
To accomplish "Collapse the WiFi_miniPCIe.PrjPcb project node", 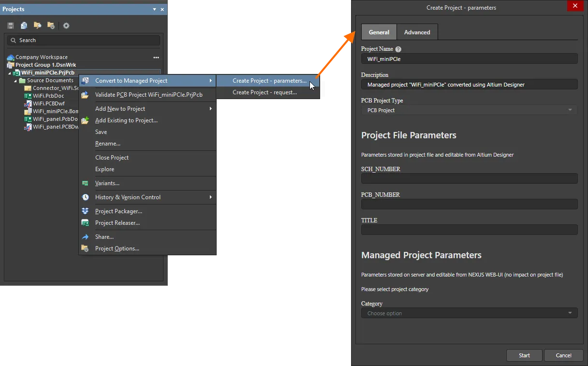I will click(x=9, y=73).
